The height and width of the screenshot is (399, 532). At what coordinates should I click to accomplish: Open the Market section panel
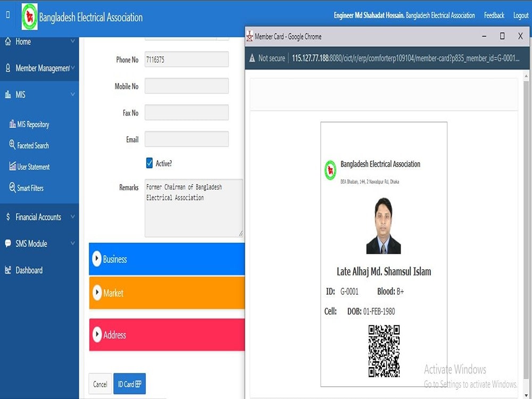[x=112, y=293]
